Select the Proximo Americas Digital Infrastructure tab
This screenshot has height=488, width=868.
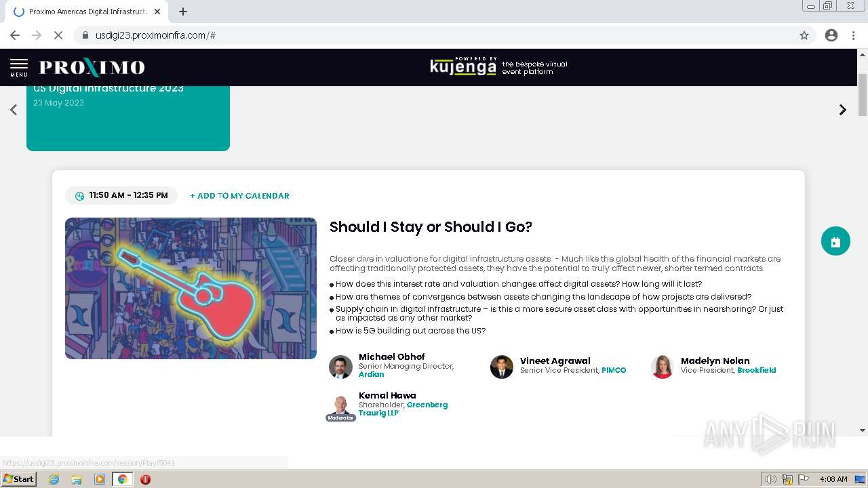(88, 12)
